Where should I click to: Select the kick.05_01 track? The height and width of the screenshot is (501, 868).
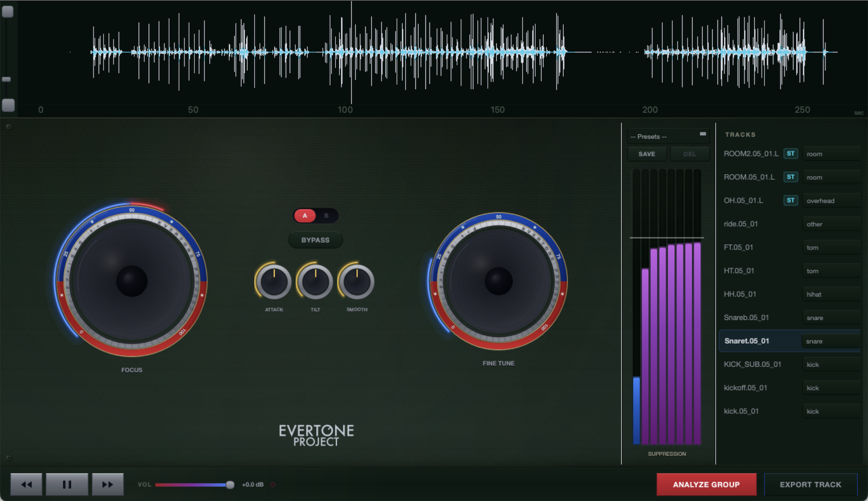coord(741,411)
